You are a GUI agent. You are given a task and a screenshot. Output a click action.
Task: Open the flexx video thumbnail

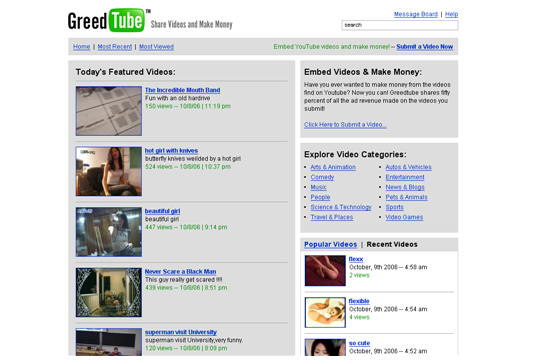325,271
